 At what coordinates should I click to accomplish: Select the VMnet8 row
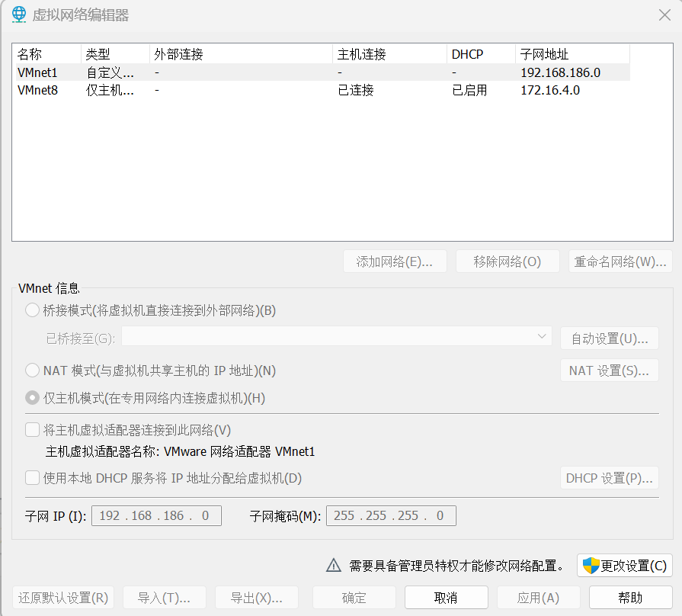323,90
